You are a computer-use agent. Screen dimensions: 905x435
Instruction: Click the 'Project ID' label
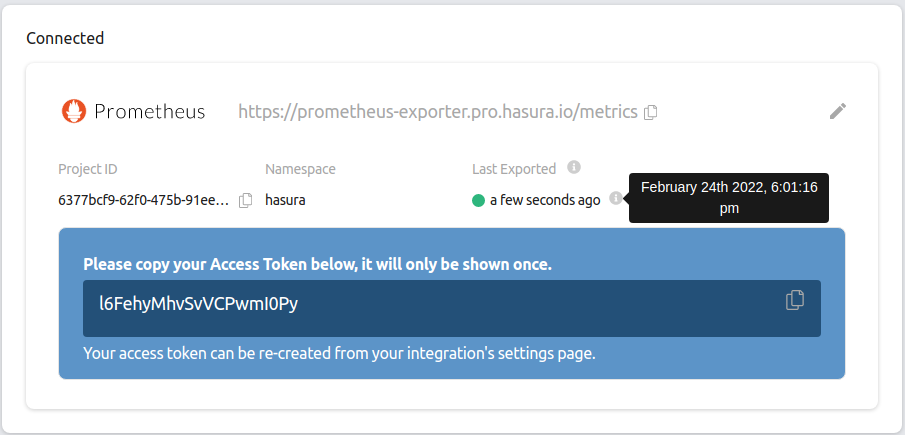[88, 169]
